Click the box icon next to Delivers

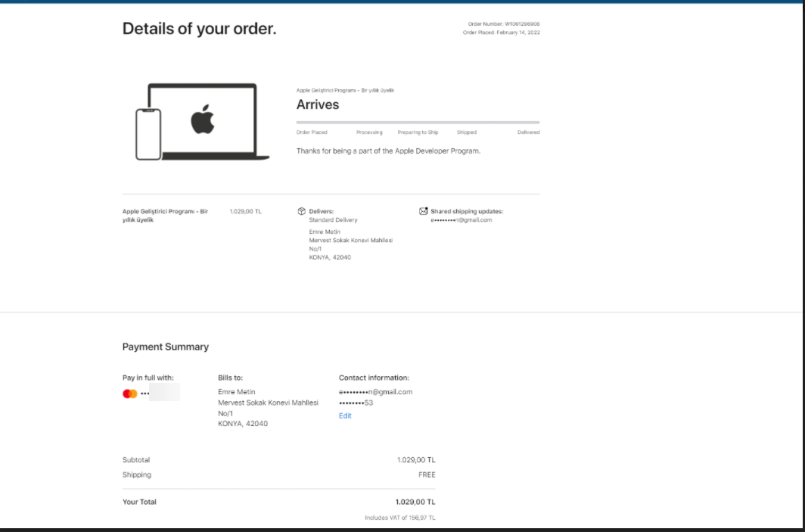tap(301, 211)
